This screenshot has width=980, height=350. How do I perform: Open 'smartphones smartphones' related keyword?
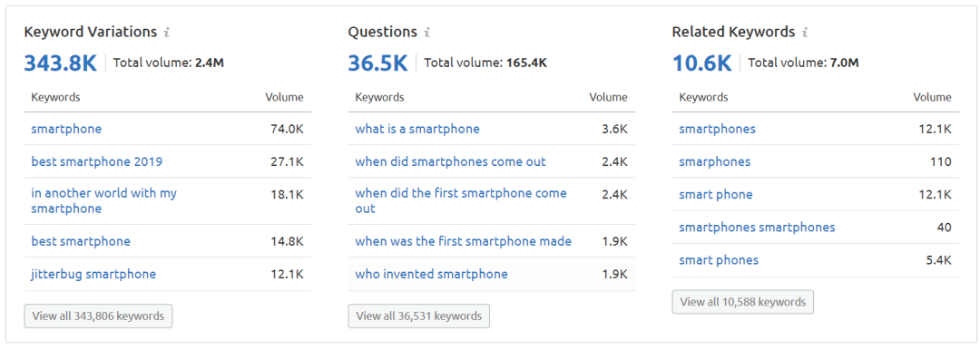pyautogui.click(x=757, y=227)
